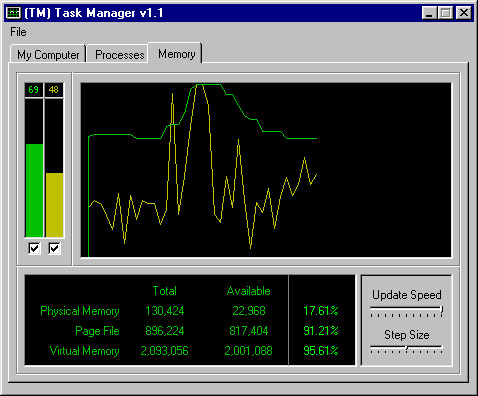Click the Page File available value 817,404
This screenshot has width=478, height=396.
[249, 331]
